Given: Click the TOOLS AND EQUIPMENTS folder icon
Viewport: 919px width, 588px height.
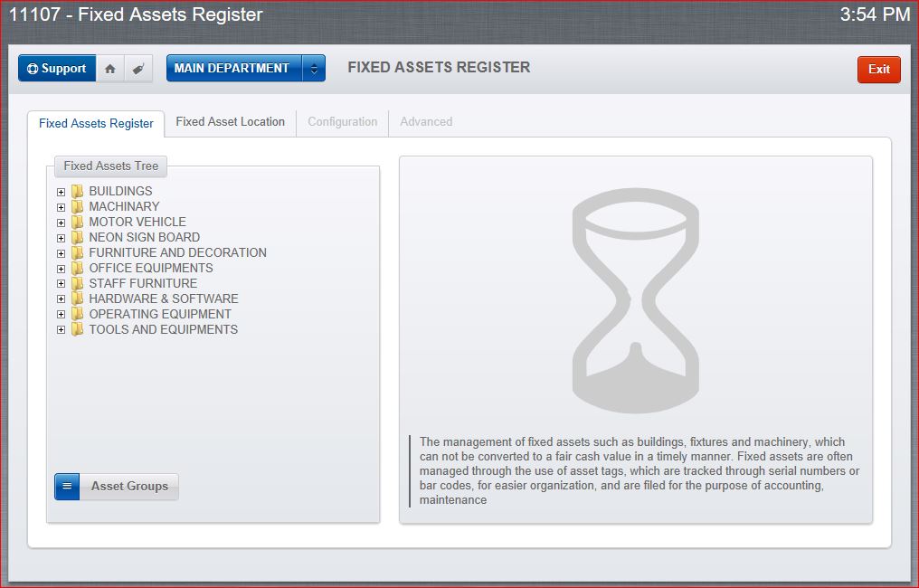Looking at the screenshot, I should [x=78, y=329].
